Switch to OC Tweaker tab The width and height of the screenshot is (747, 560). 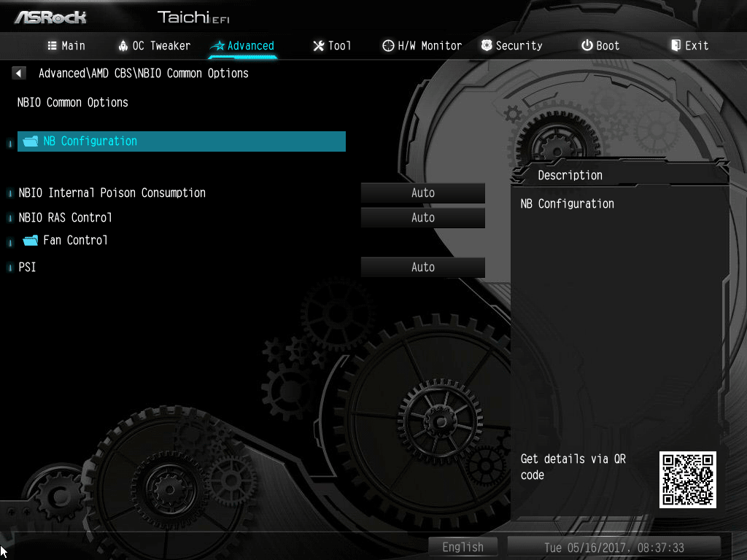(x=154, y=46)
